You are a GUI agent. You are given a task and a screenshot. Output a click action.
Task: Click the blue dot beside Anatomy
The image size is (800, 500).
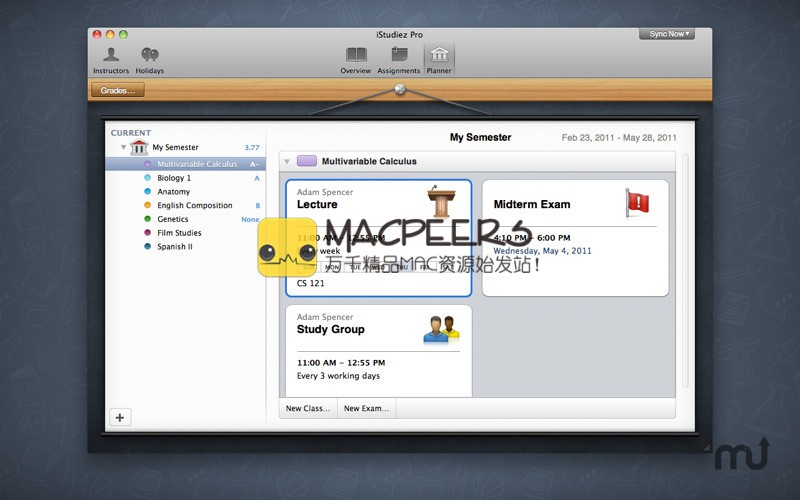(147, 191)
